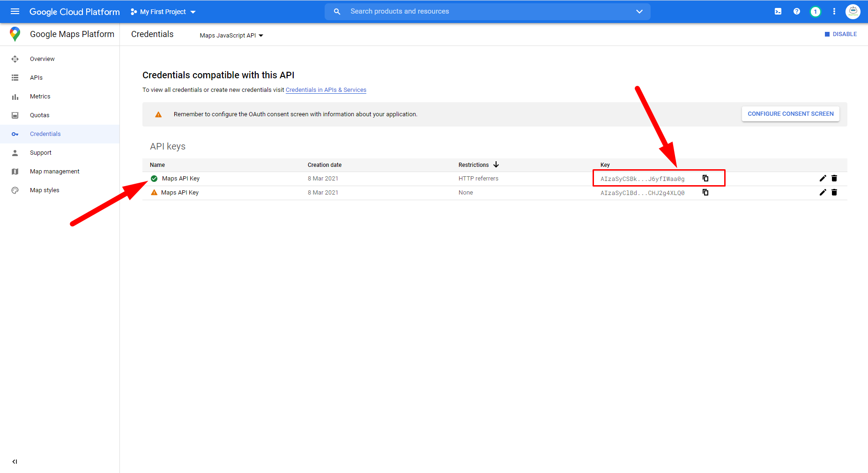The image size is (868, 473).
Task: Click the HTTP referrers restriction cell
Action: (478, 179)
